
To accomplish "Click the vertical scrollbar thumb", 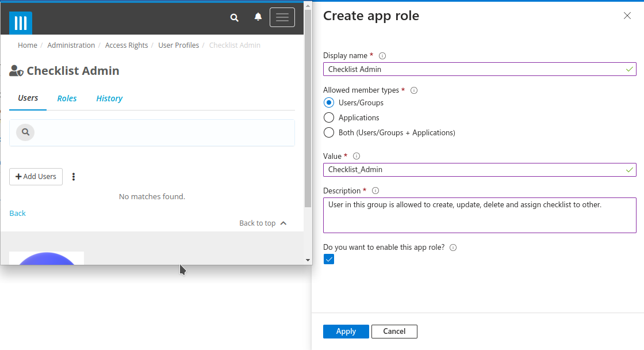I will pos(308,108).
